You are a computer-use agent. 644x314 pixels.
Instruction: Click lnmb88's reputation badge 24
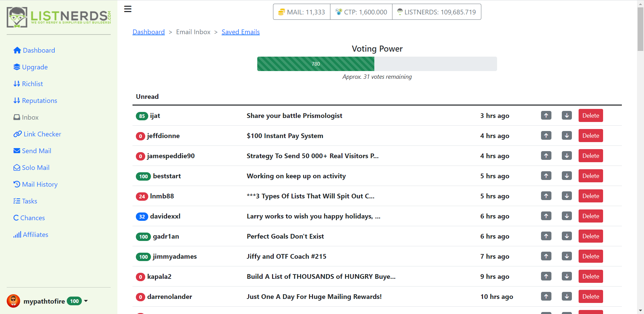[142, 196]
